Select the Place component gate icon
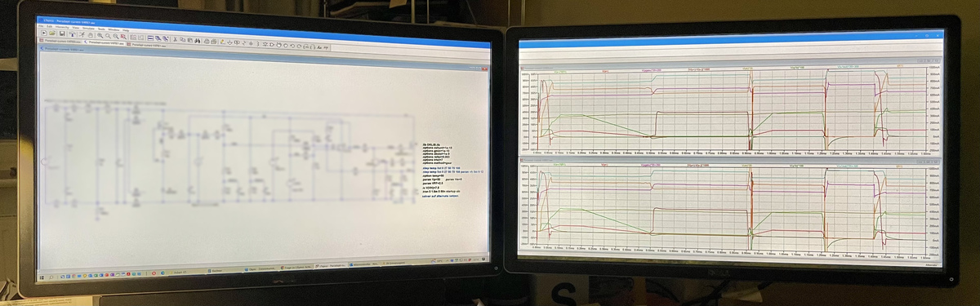Viewport: 980px width, 306px height. (272, 45)
